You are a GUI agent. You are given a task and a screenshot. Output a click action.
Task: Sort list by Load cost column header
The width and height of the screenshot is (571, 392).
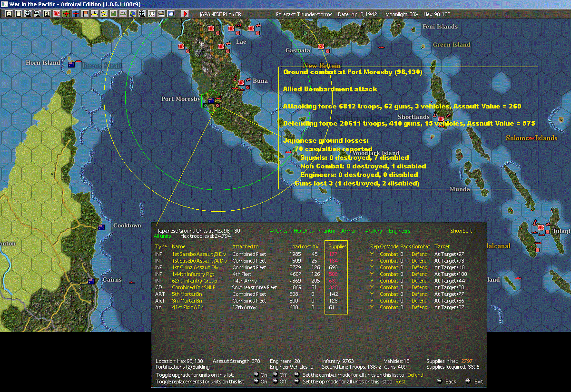(300, 246)
